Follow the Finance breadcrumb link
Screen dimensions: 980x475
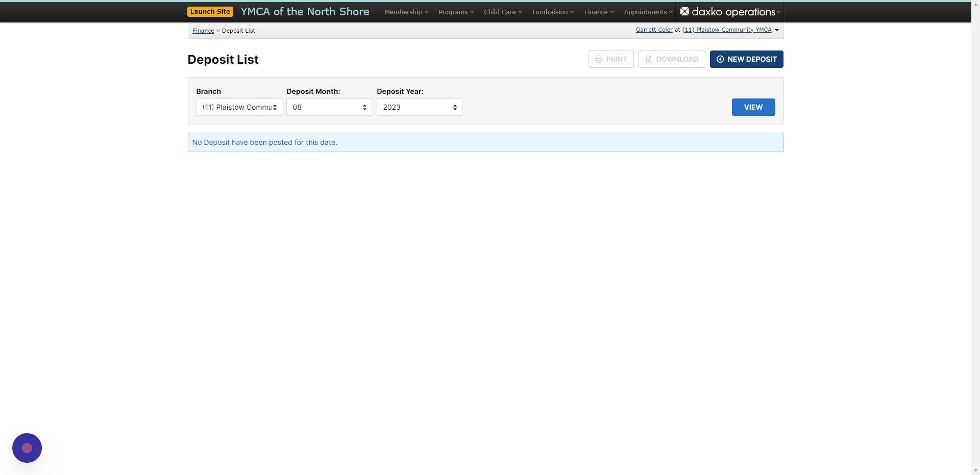click(x=203, y=30)
